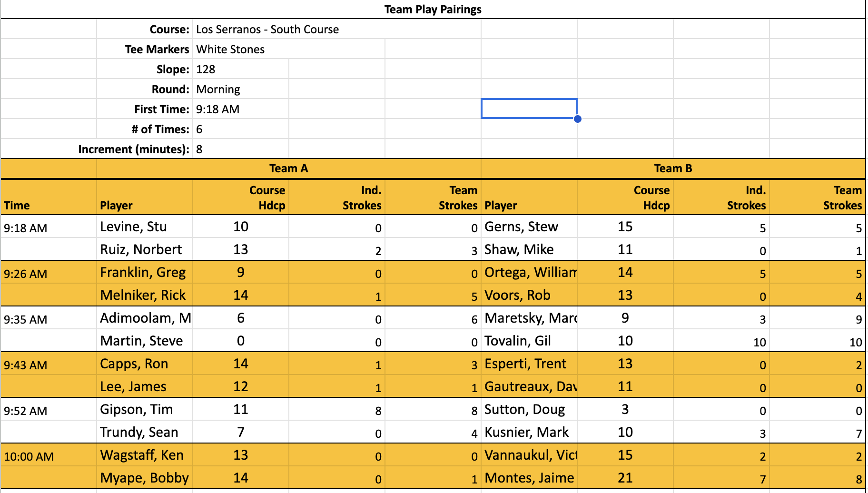Select the Tovalin, Gil player cell
Screen dimensions: 868x493
click(x=518, y=341)
